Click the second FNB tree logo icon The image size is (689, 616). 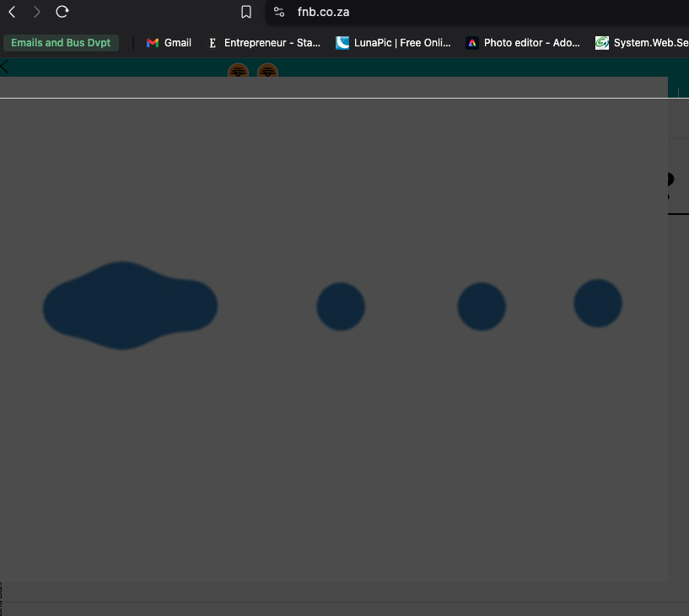pos(267,70)
